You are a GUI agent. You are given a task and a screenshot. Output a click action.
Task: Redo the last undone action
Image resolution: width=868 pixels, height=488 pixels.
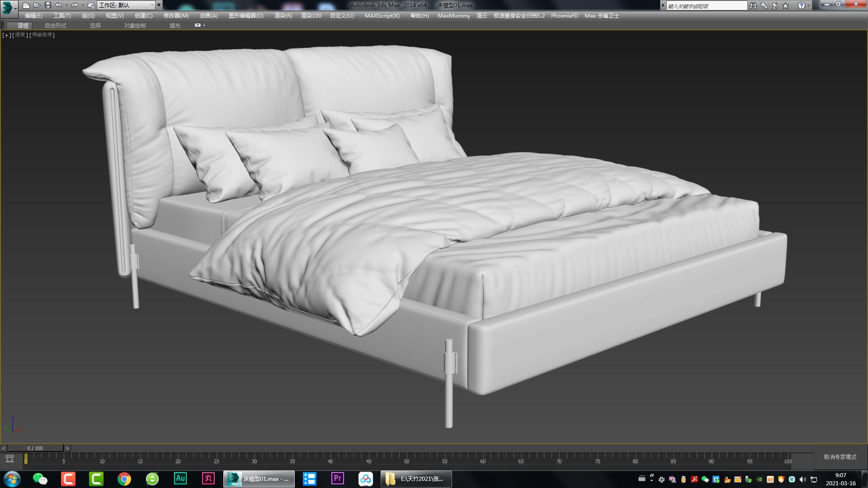pos(75,5)
